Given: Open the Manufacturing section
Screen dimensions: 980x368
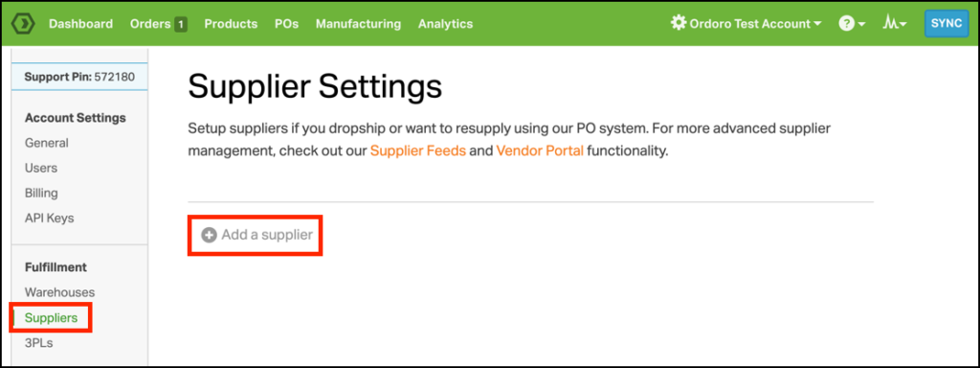Looking at the screenshot, I should coord(358,24).
